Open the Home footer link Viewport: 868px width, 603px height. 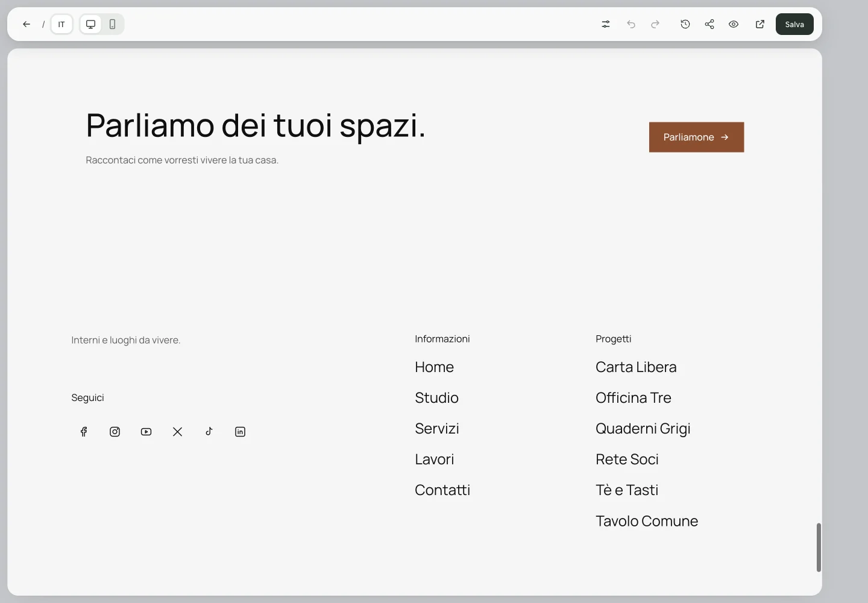434,367
